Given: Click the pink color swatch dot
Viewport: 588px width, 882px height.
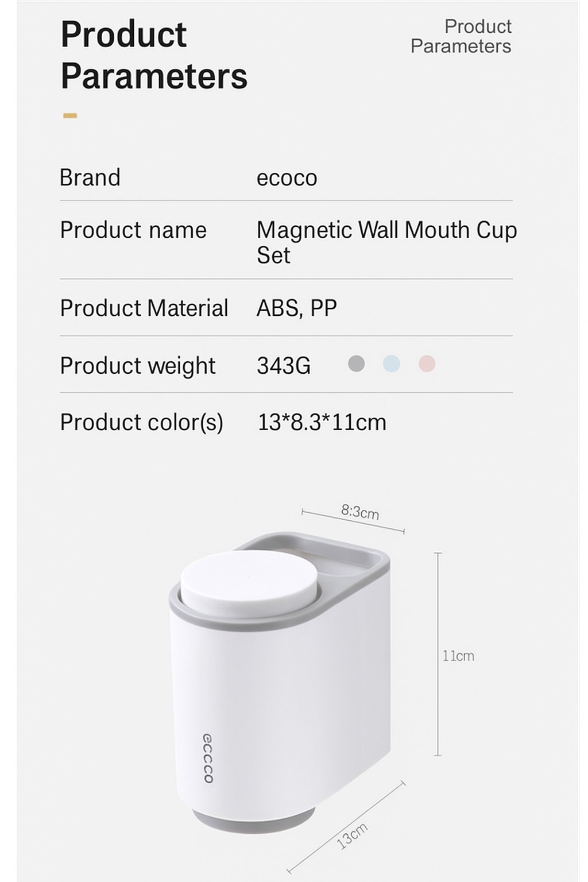Looking at the screenshot, I should point(427,363).
